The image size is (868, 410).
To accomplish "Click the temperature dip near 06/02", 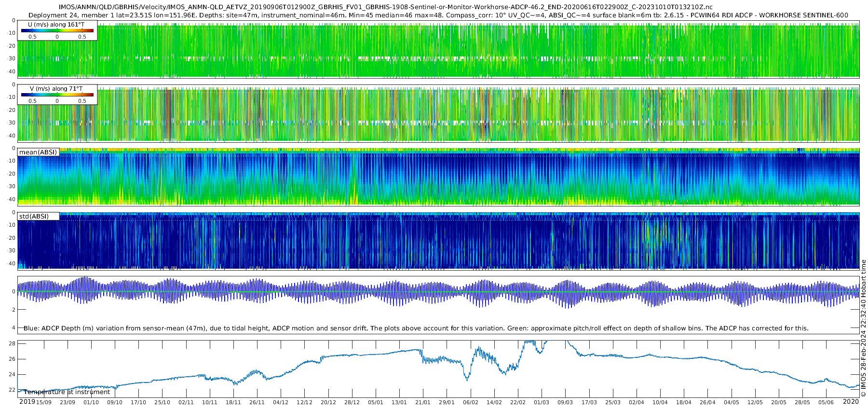I will point(467,378).
